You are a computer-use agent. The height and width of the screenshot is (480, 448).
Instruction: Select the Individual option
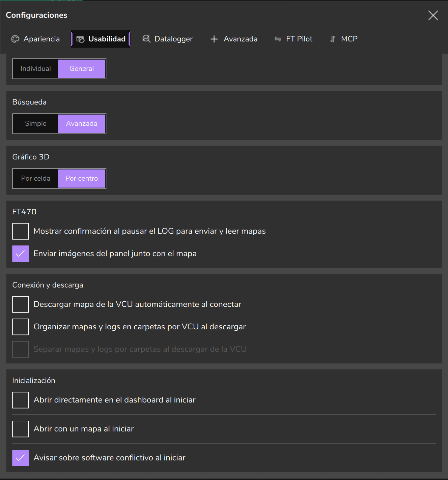click(35, 69)
